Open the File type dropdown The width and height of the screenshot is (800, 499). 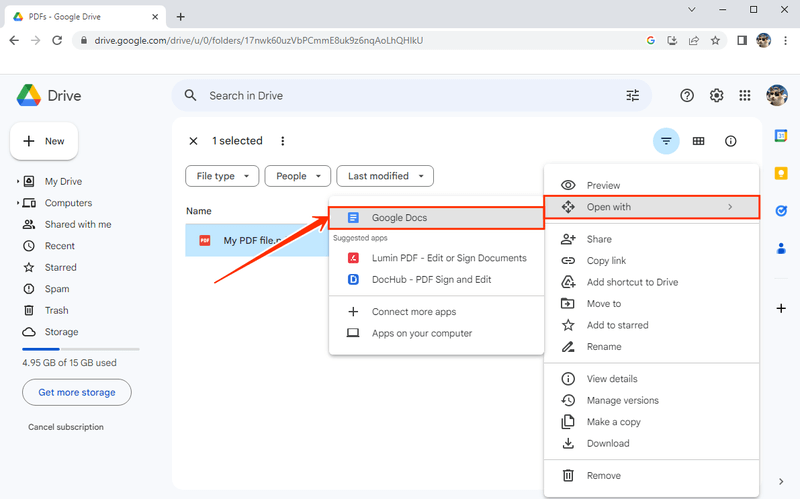(222, 176)
